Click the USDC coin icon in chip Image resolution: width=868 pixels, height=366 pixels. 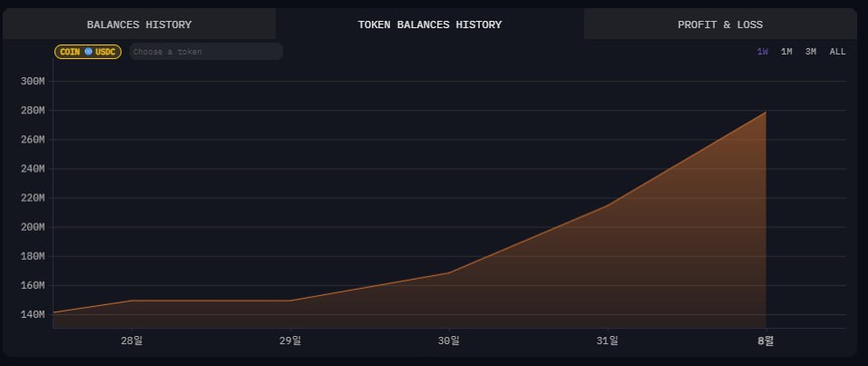(x=88, y=52)
